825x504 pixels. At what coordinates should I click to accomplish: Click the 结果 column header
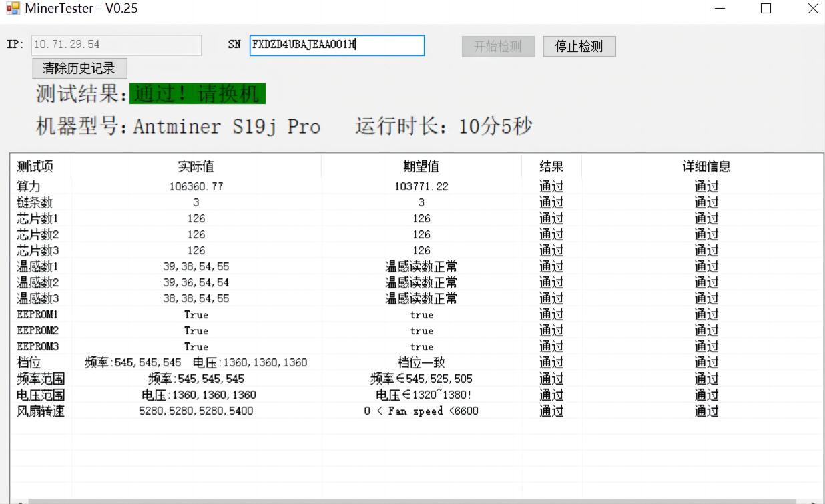coord(551,166)
